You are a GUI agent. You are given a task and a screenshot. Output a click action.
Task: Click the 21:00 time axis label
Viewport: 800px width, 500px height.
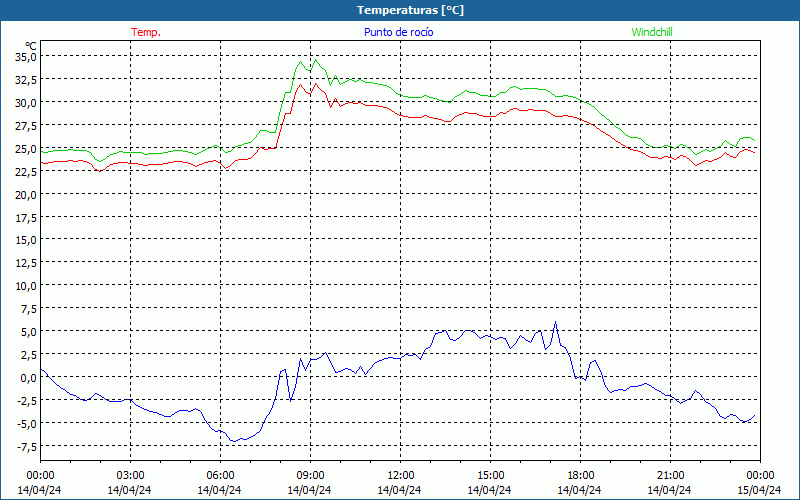pyautogui.click(x=670, y=476)
